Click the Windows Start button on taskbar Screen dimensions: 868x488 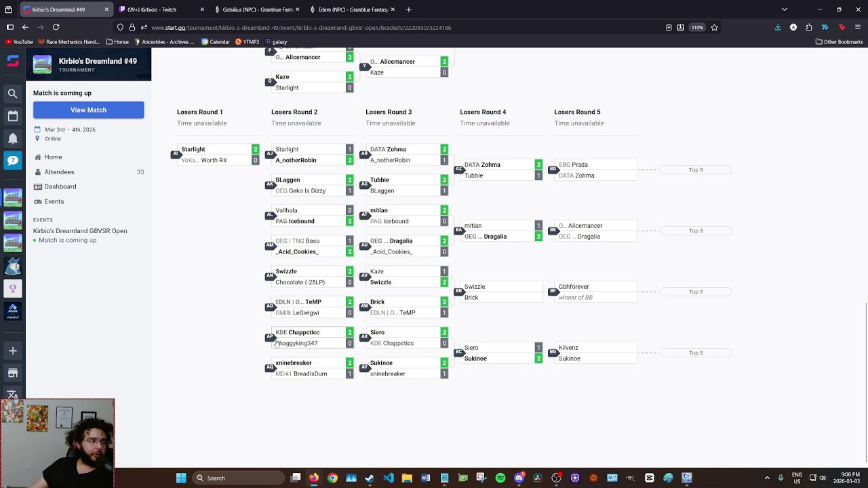[181, 478]
